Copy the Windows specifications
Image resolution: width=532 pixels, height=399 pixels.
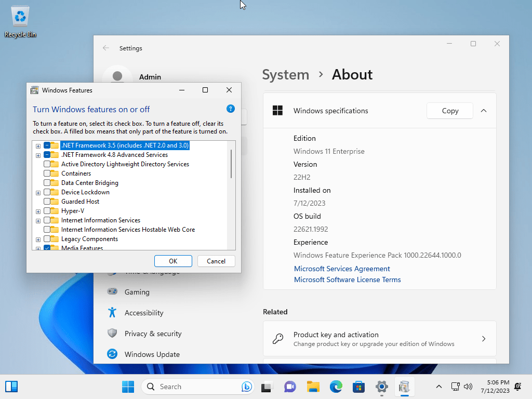[x=450, y=111]
